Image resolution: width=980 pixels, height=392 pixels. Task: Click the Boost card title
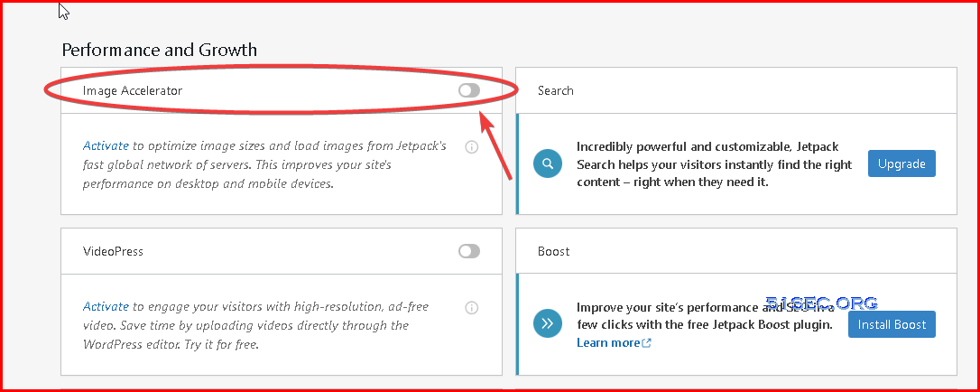pyautogui.click(x=554, y=251)
